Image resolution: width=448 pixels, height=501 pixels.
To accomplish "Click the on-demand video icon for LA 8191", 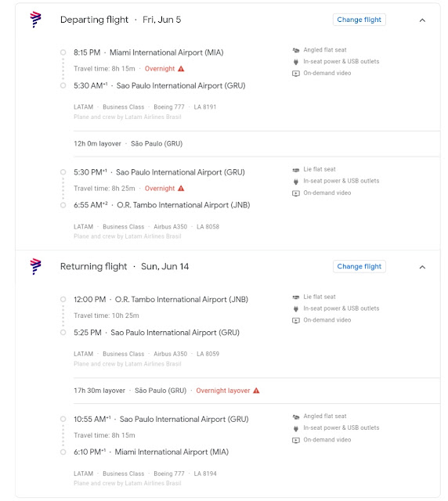I will (296, 74).
